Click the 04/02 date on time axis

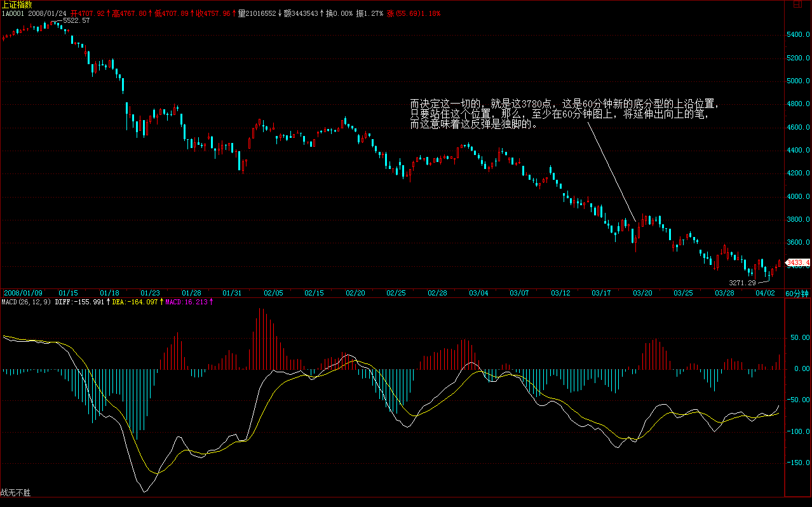click(x=766, y=293)
